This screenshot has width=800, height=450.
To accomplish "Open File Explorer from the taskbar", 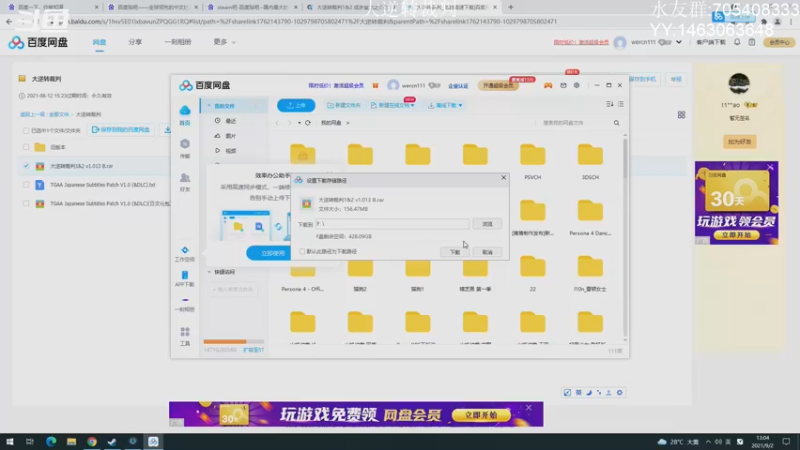I will (x=71, y=441).
